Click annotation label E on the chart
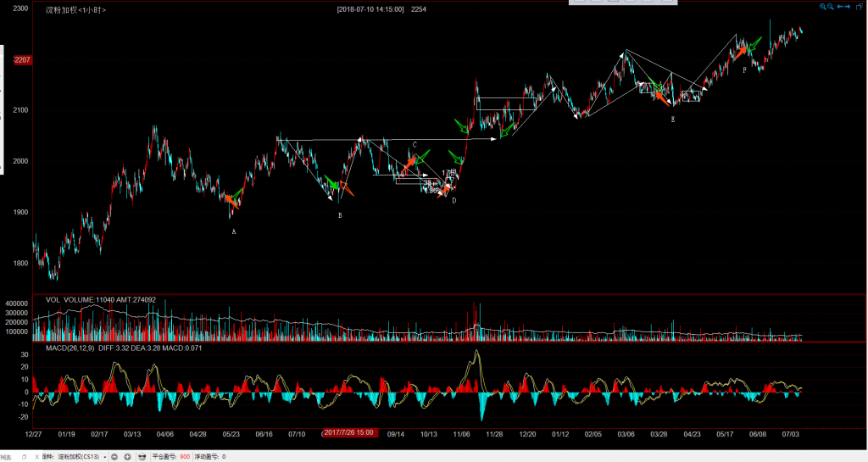868x462 pixels. click(x=673, y=120)
